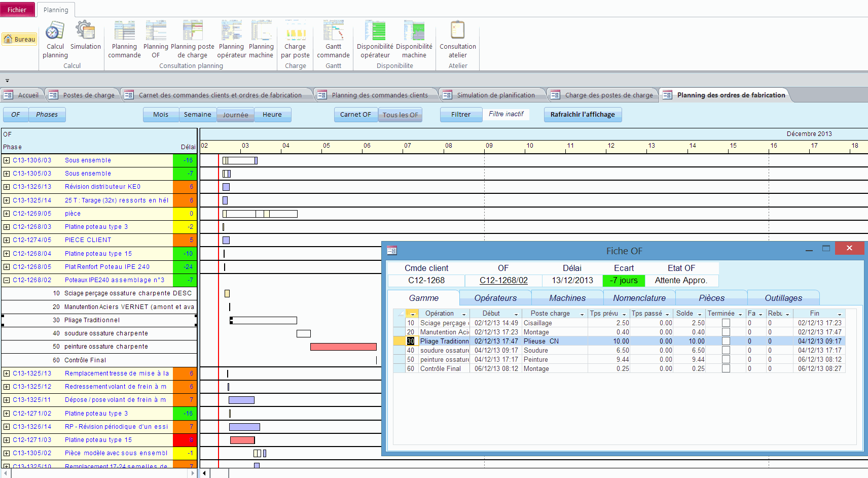Collapse the C12-1268/02 phases list
This screenshot has width=868, height=478.
pos(6,280)
